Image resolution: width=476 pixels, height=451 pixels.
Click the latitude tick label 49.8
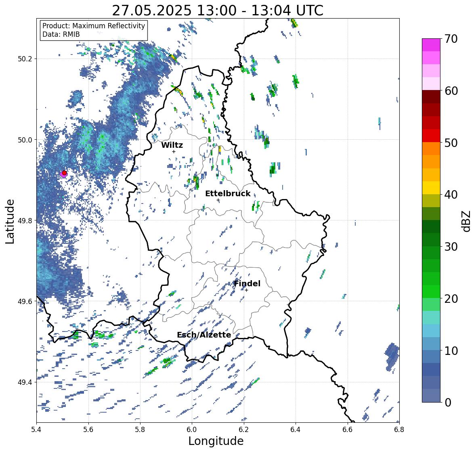[25, 220]
